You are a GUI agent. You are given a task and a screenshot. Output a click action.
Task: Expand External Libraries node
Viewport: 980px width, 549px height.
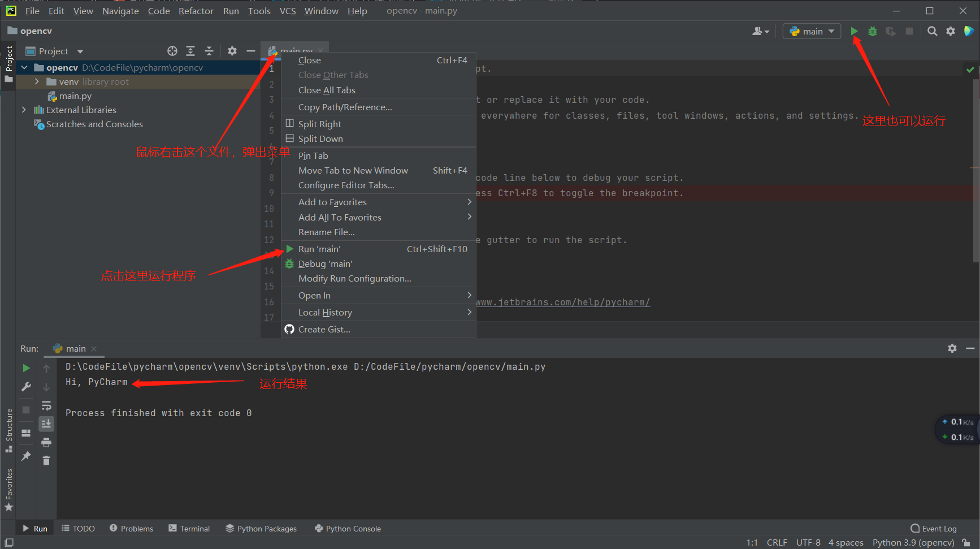(24, 110)
